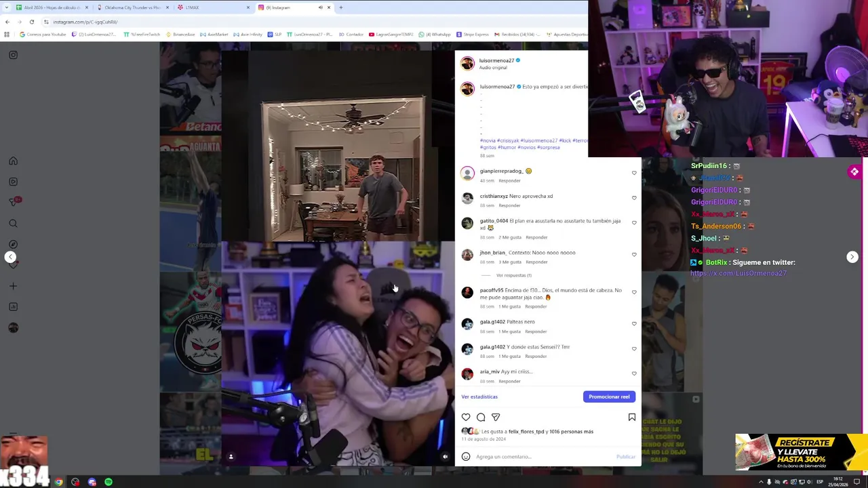
Task: Open the tab search dropdown arrow
Action: [x=7, y=7]
